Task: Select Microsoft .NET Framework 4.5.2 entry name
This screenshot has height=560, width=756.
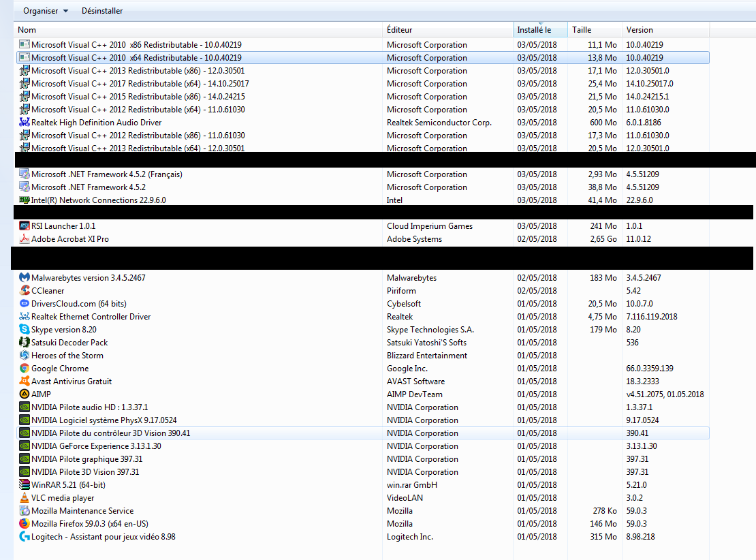Action: pyautogui.click(x=89, y=187)
